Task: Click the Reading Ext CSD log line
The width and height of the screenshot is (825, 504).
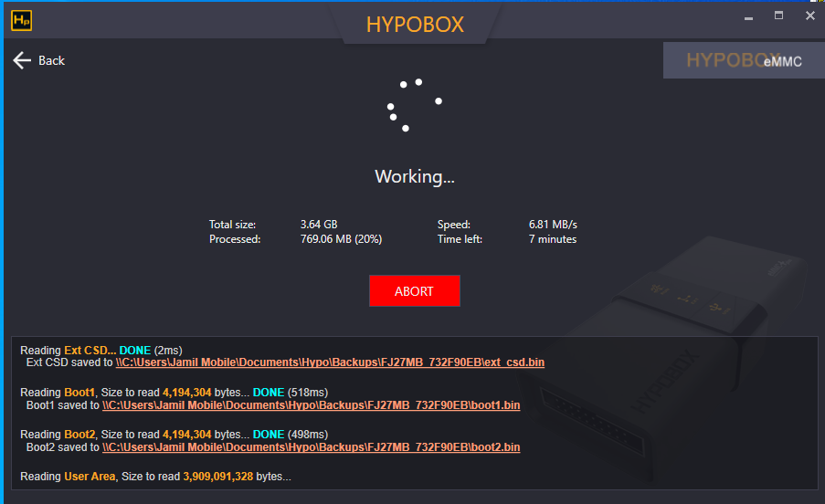Action: 101,351
